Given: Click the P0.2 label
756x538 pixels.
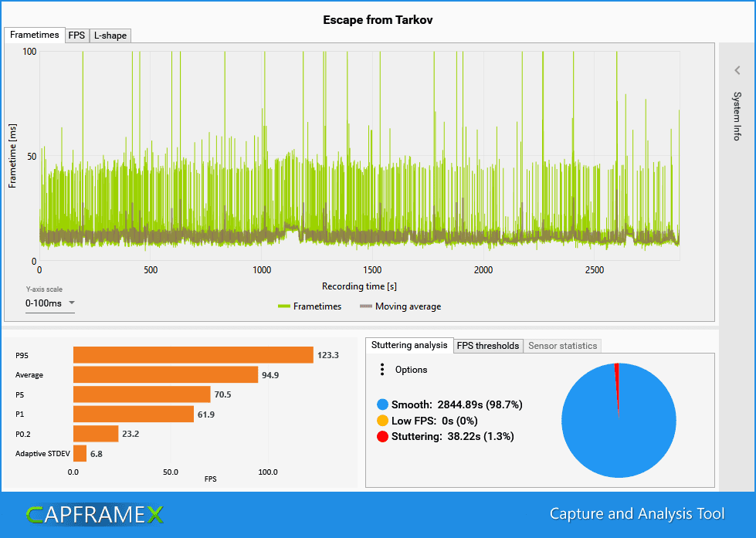Looking at the screenshot, I should (22, 434).
